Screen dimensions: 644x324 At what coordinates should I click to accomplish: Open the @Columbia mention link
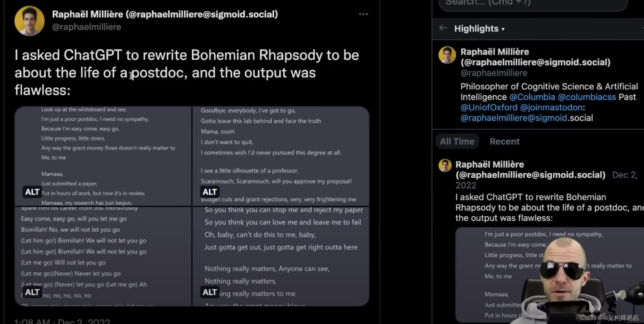(x=532, y=97)
